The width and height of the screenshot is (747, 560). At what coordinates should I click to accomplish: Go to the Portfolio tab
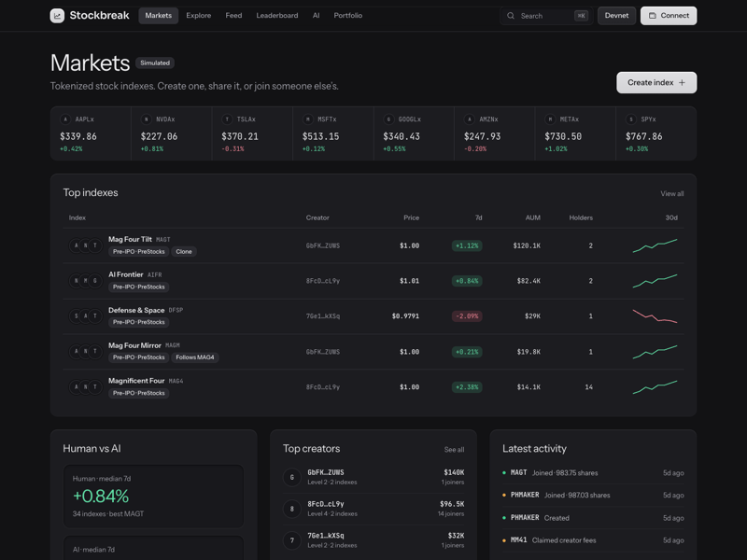[x=347, y=16]
